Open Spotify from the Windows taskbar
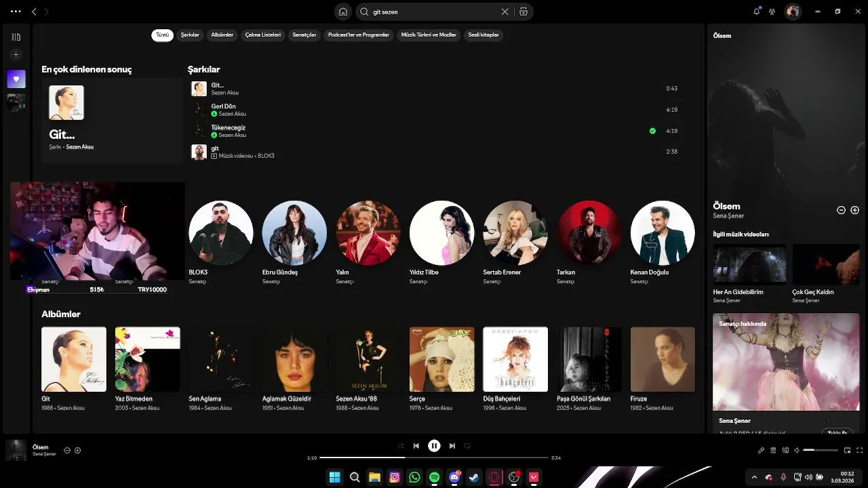 click(434, 477)
